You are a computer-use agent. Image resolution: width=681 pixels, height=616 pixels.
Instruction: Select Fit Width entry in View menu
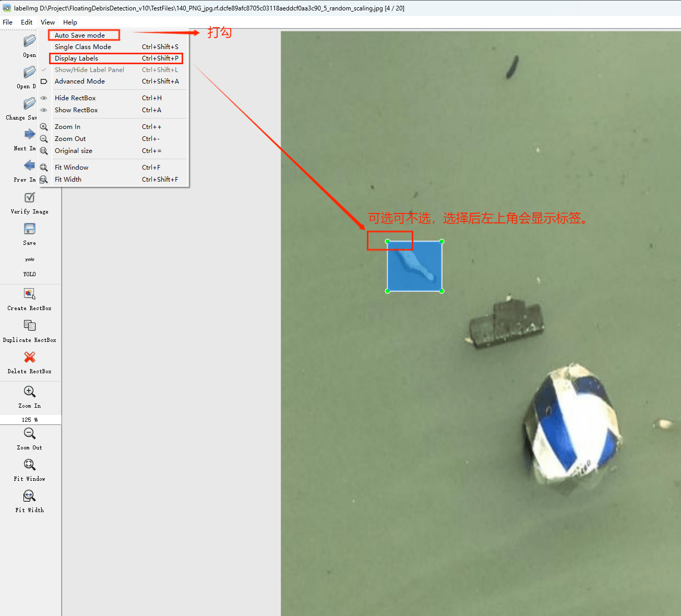114,180
